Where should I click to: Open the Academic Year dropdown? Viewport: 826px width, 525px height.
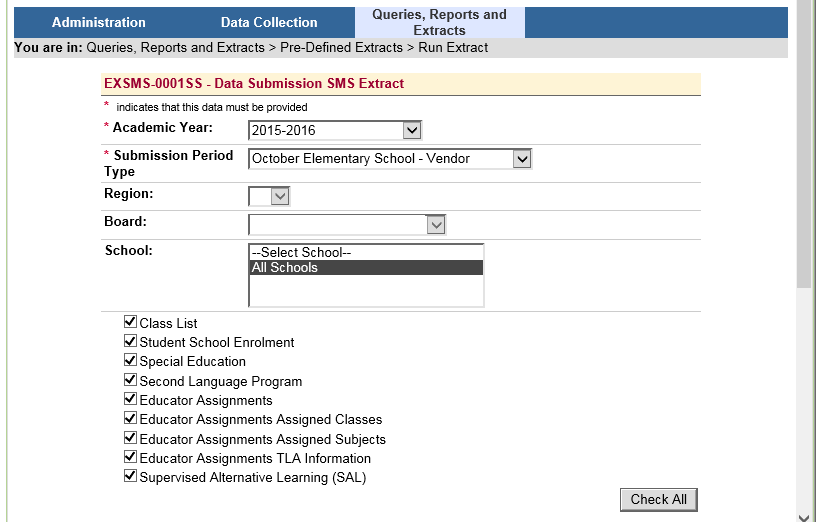[x=335, y=130]
